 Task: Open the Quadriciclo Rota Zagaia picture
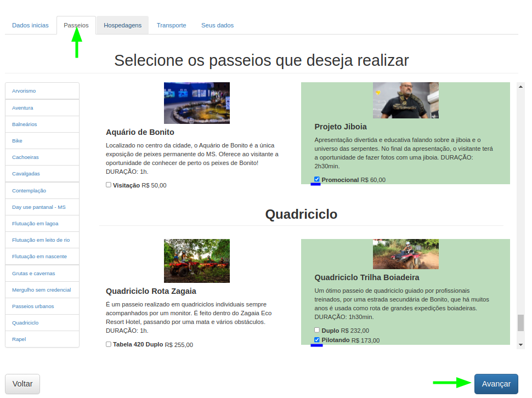pyautogui.click(x=196, y=261)
